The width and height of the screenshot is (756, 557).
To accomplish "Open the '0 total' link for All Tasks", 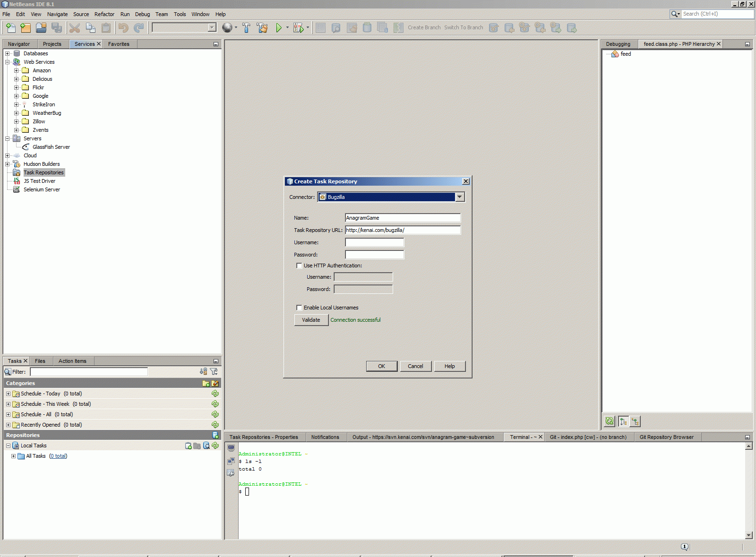I will [58, 456].
